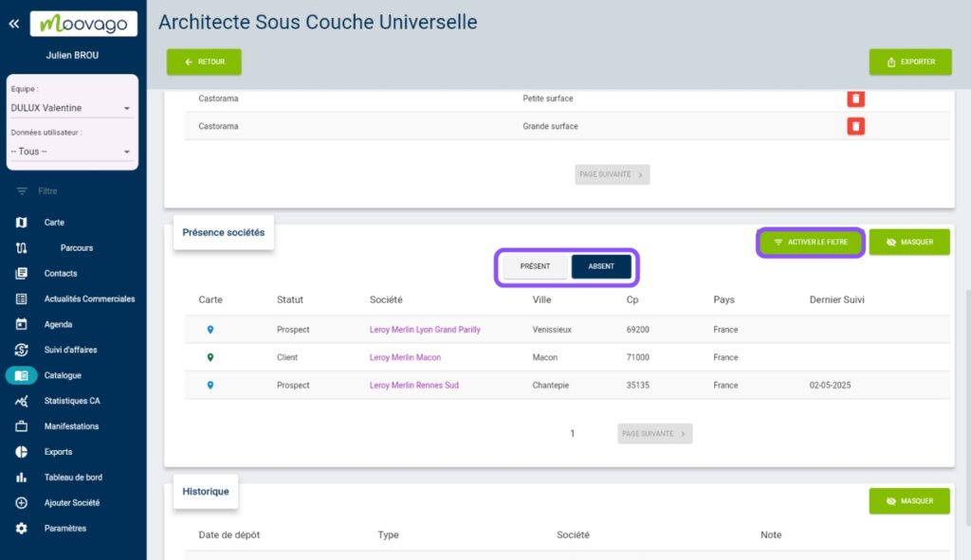
Task: Open the Paramètres gear icon
Action: 21,529
